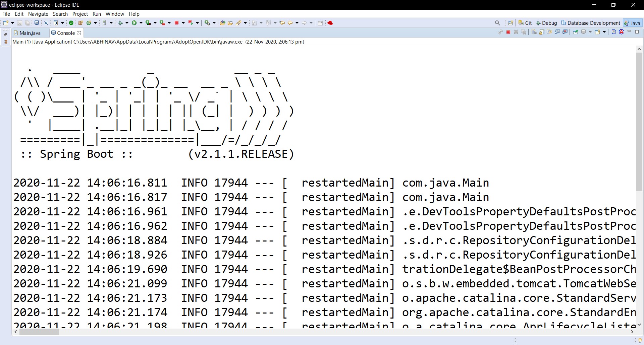Open the Window menu
The height and width of the screenshot is (345, 644).
pos(115,14)
